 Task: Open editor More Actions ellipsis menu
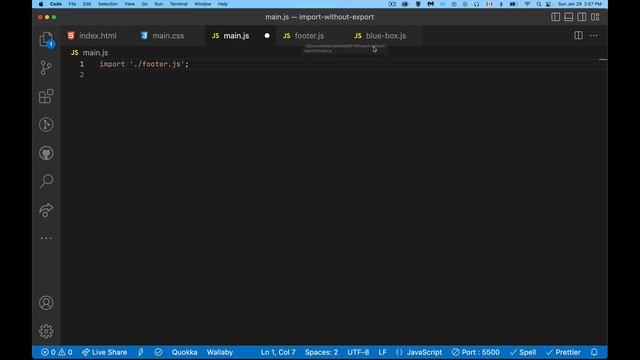coord(593,36)
